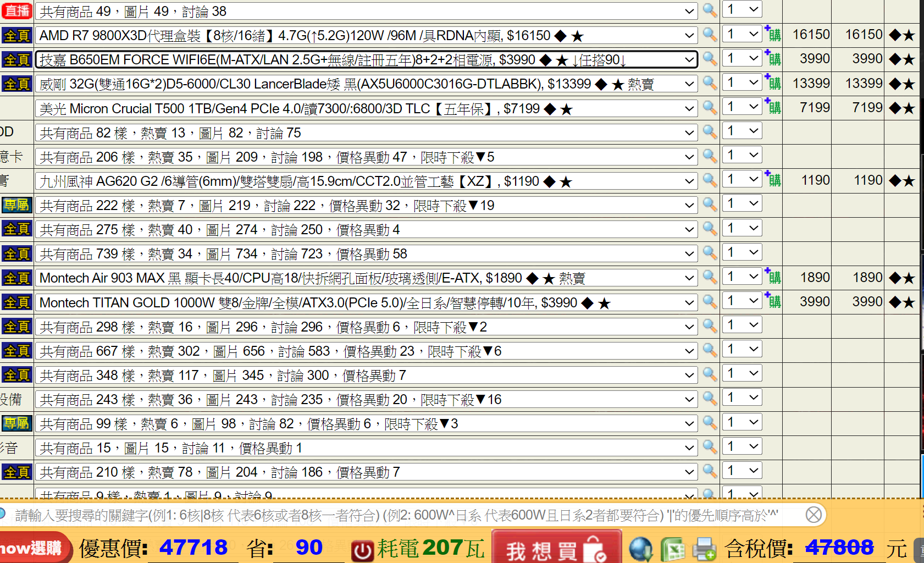Open the Montech Air 903 MAX case dropdown
924x563 pixels.
click(366, 278)
